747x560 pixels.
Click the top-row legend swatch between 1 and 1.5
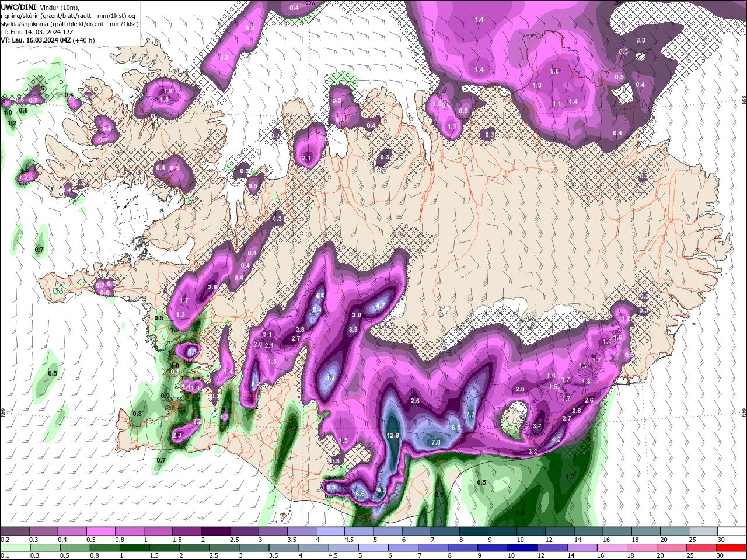point(158,531)
